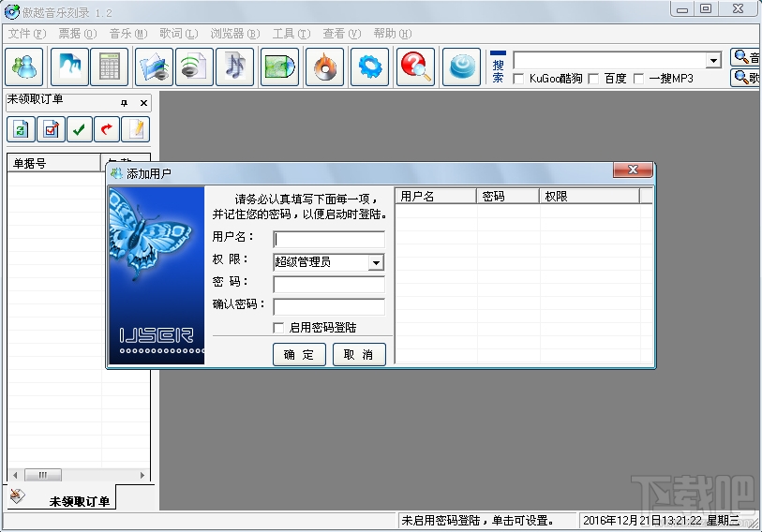
Task: Open the 歌词(L) menu
Action: pyautogui.click(x=179, y=34)
